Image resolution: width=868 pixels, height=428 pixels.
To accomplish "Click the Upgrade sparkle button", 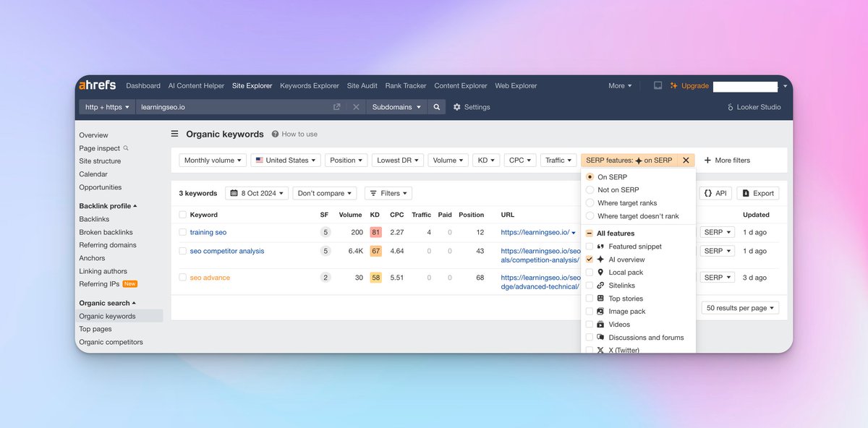I will [x=689, y=85].
